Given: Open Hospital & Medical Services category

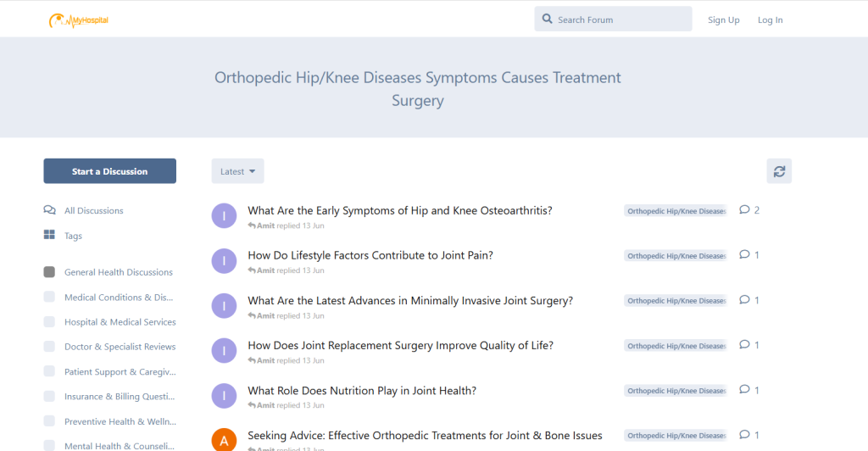Looking at the screenshot, I should pos(120,322).
